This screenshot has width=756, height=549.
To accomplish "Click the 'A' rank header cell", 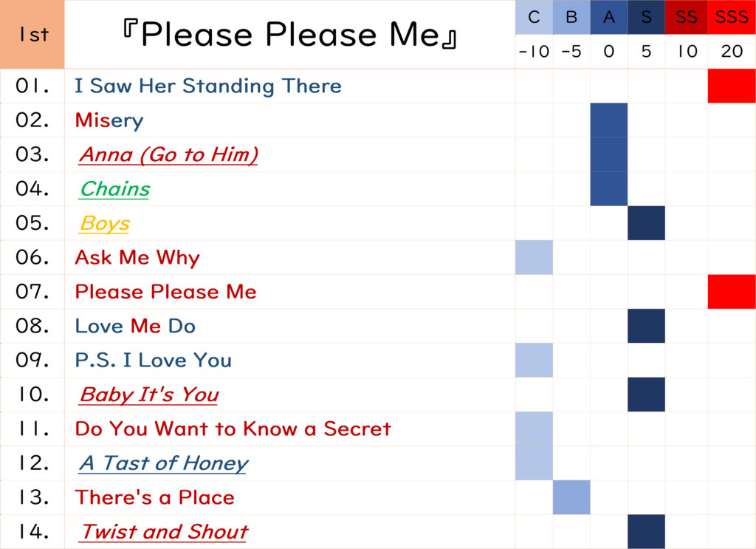I will [x=609, y=18].
